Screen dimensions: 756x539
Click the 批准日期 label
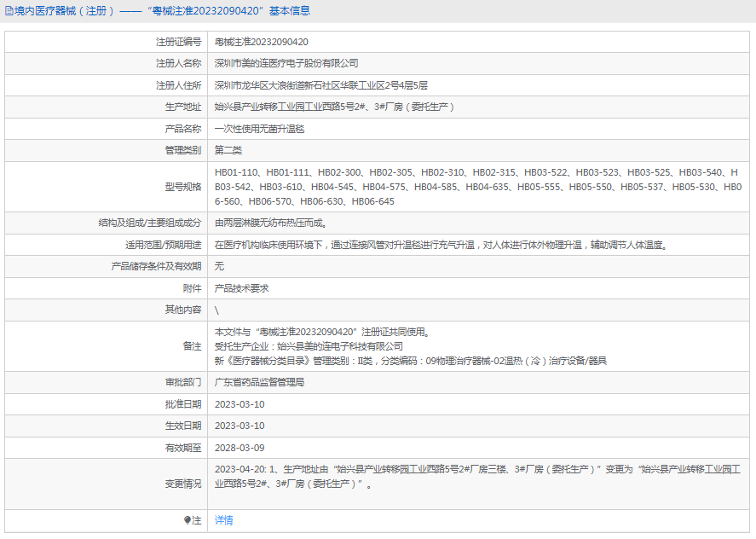(183, 404)
